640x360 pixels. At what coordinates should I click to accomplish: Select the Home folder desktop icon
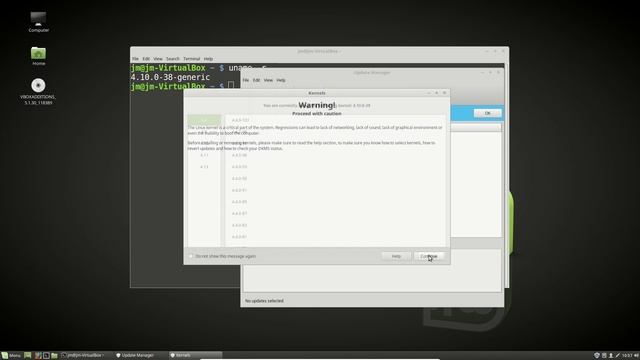point(38,56)
